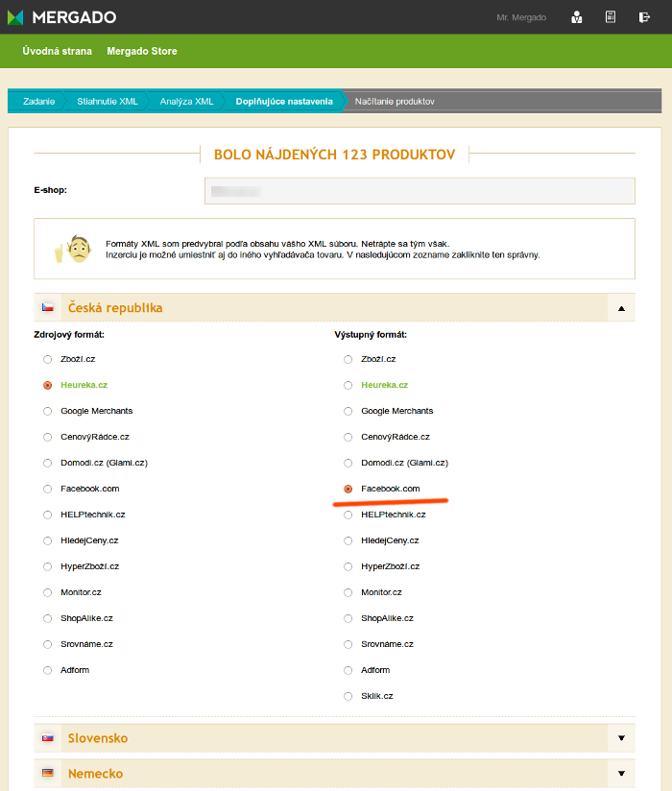Log out with the exit icon

tap(644, 17)
